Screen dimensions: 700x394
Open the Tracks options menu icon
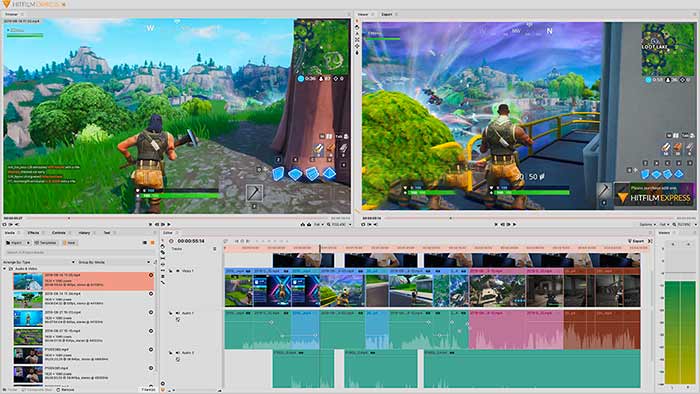(215, 249)
